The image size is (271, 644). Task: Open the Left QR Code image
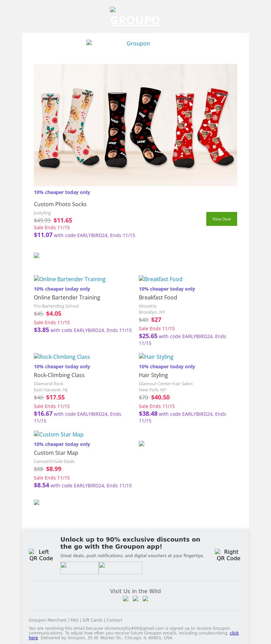point(41,555)
